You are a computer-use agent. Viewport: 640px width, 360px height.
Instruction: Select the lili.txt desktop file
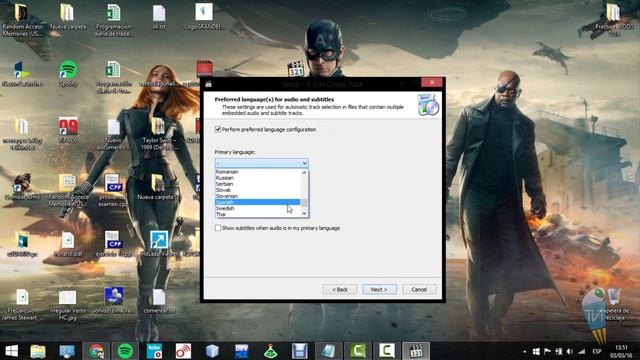(x=159, y=17)
